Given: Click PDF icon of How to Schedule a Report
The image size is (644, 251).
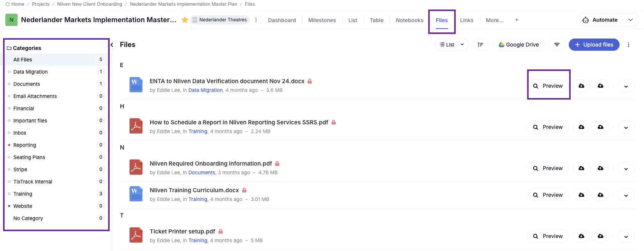Looking at the screenshot, I should click(x=136, y=126).
